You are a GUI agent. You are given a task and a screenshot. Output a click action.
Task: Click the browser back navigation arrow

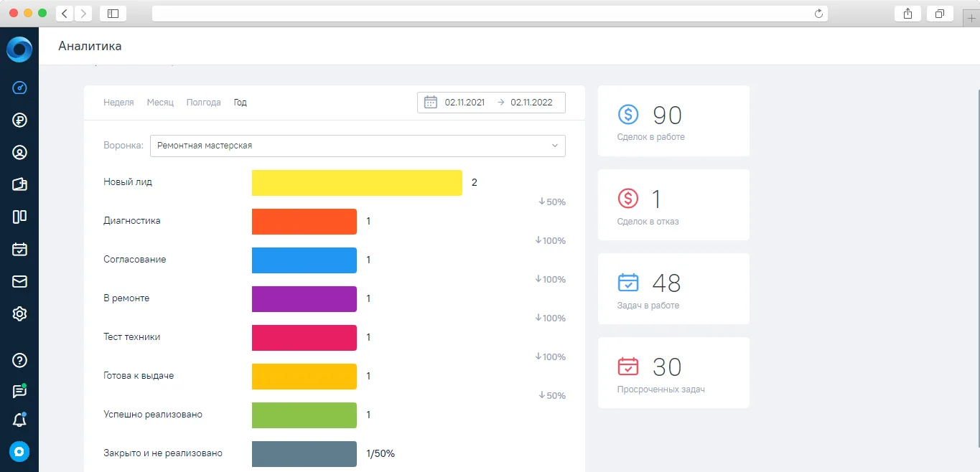click(65, 13)
